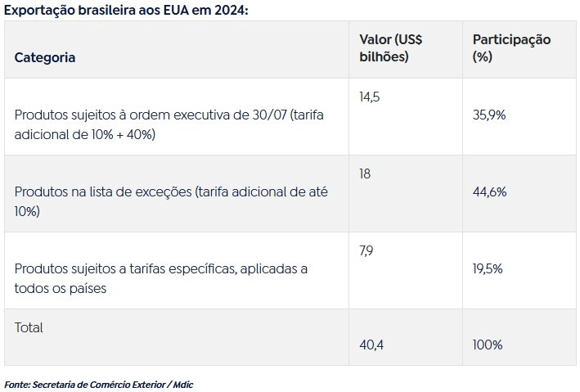Select the Categoria column header
This screenshot has width=580, height=392.
45,57
